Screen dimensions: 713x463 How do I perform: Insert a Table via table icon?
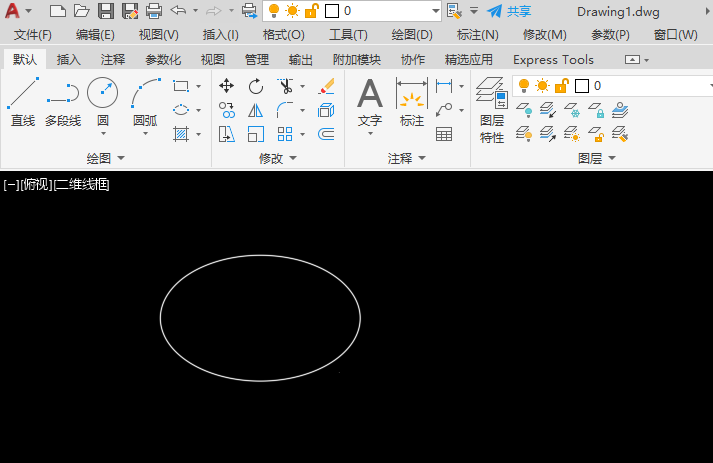click(x=444, y=134)
